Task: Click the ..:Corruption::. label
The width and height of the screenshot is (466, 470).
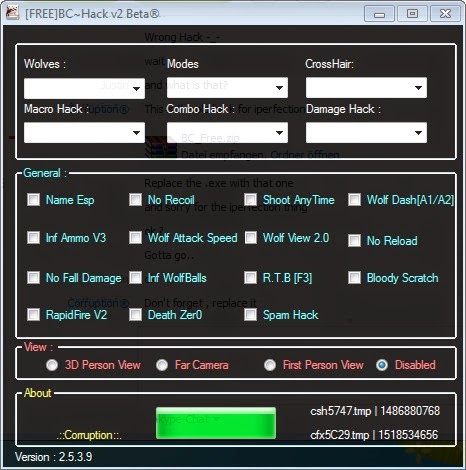Action: [89, 435]
